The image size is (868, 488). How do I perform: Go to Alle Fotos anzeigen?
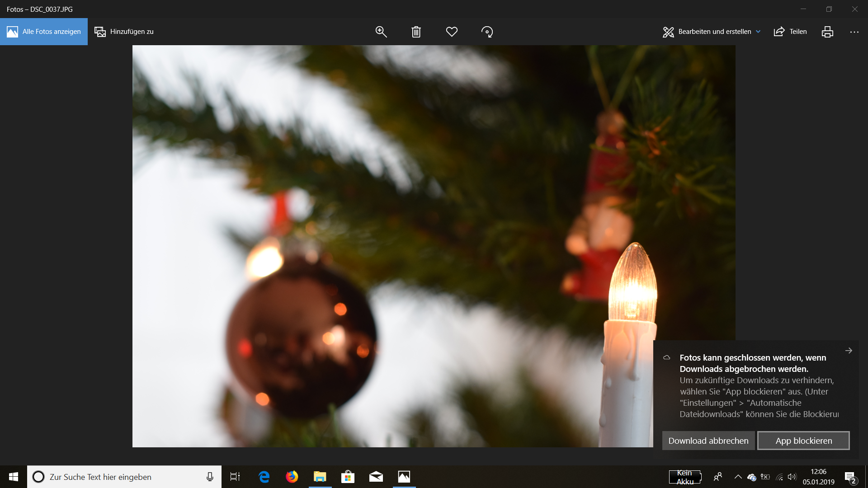click(x=44, y=32)
